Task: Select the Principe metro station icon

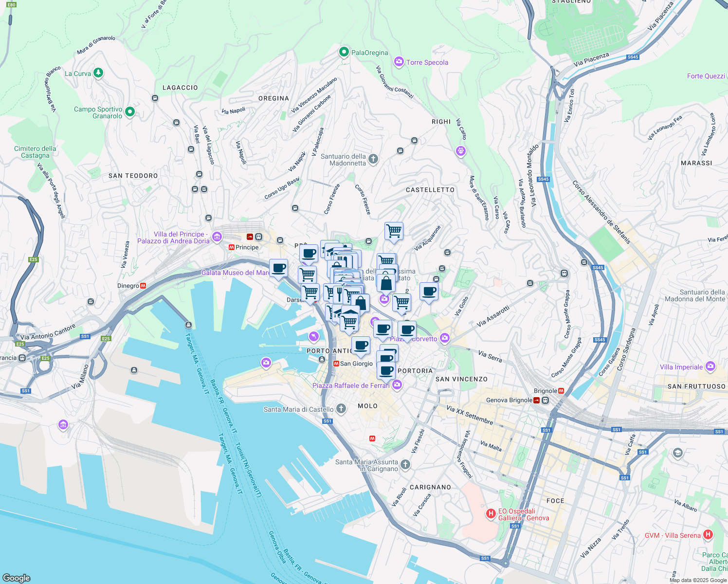Action: click(232, 247)
